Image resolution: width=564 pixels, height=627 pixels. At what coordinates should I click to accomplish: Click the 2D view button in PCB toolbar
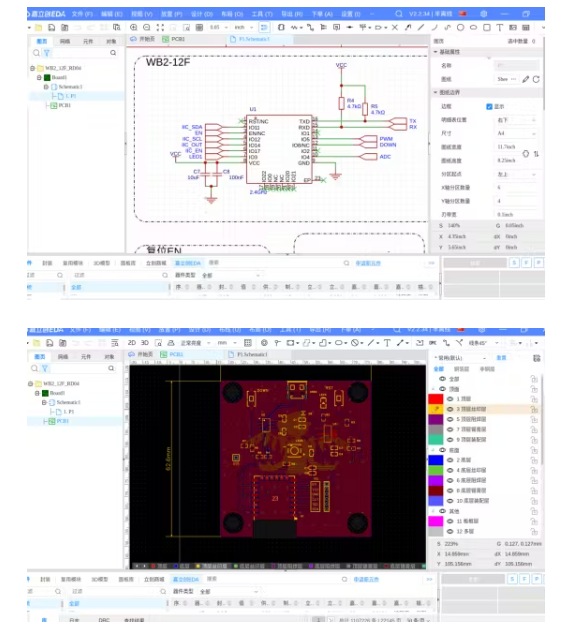tap(132, 343)
